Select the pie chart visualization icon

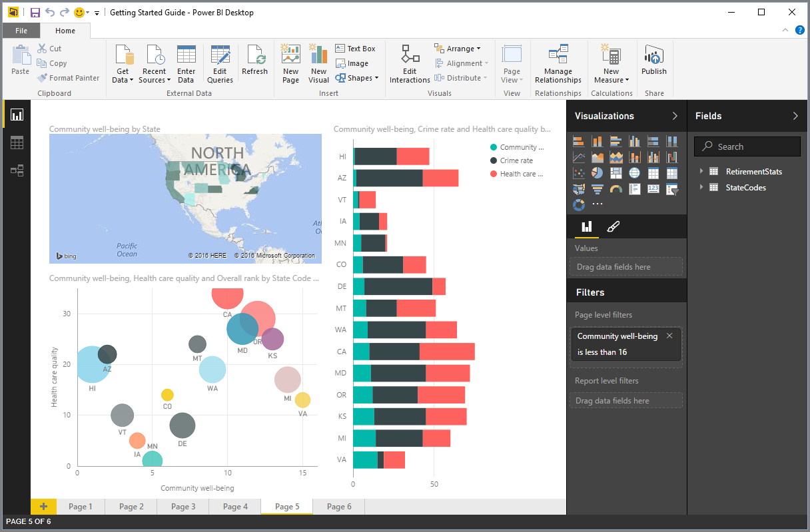coord(597,173)
